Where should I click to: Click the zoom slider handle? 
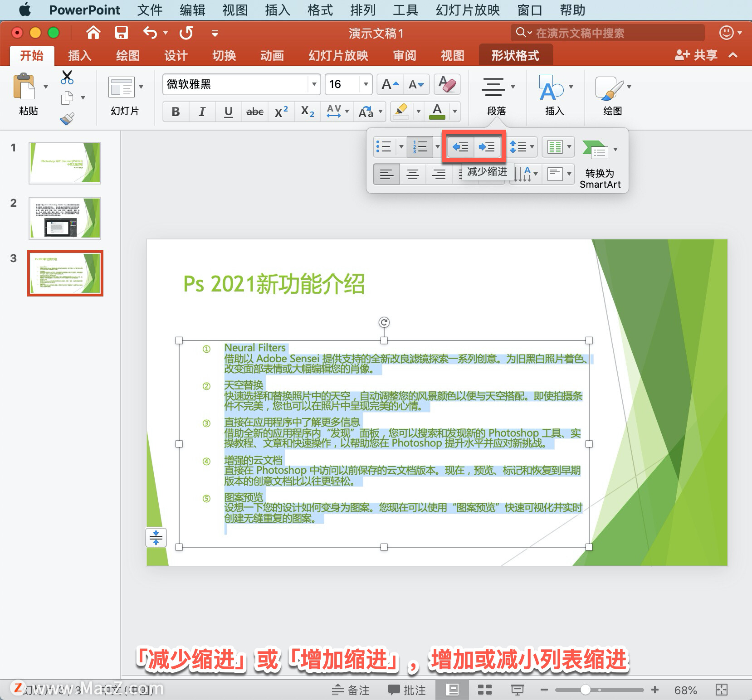click(x=586, y=690)
